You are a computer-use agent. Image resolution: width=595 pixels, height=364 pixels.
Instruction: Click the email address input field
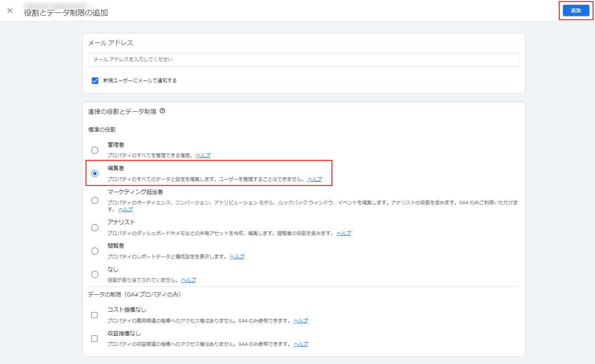point(303,59)
